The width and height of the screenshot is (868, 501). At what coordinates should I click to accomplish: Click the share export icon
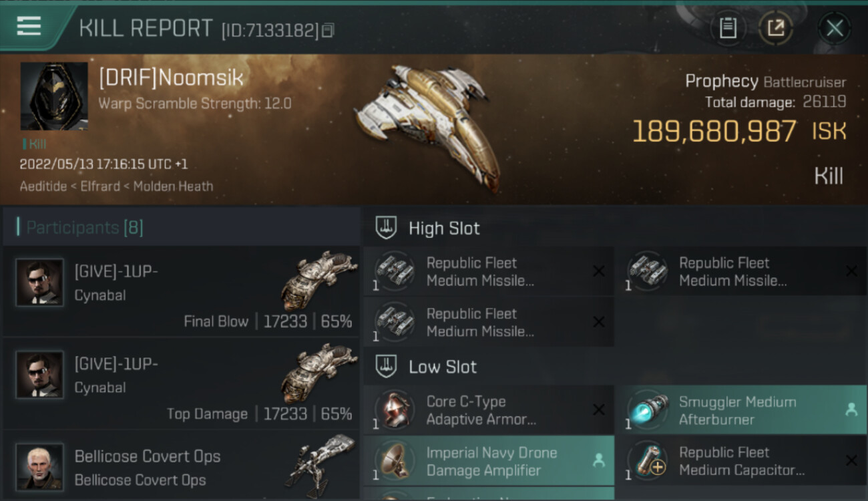tap(775, 28)
